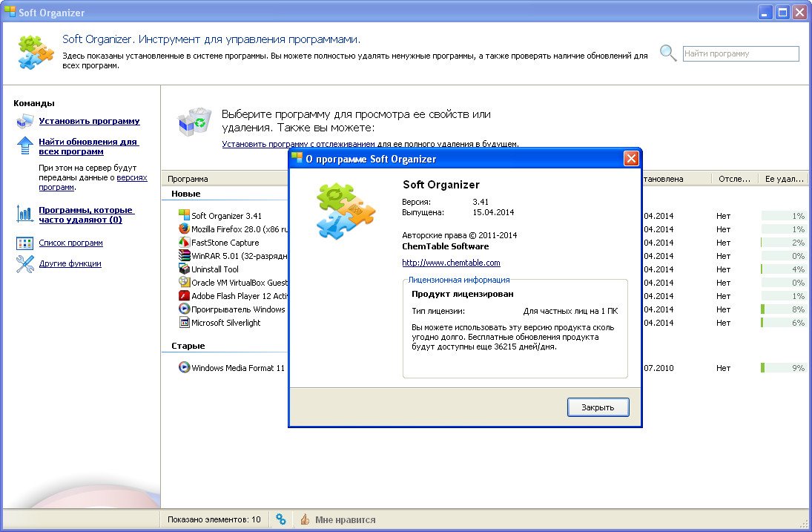Select the Uninstall Tool row
812x532 pixels.
tap(215, 269)
